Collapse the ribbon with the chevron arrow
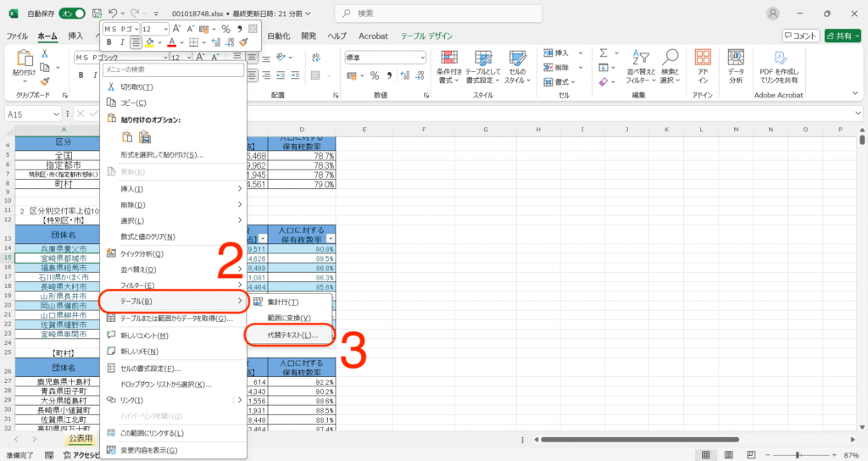 (x=855, y=94)
